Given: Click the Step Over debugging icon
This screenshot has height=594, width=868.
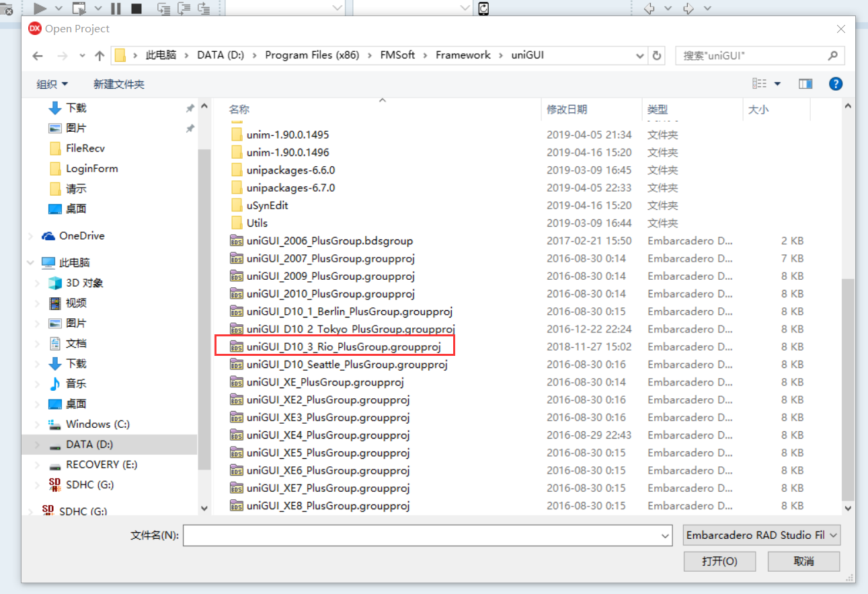Looking at the screenshot, I should click(163, 9).
